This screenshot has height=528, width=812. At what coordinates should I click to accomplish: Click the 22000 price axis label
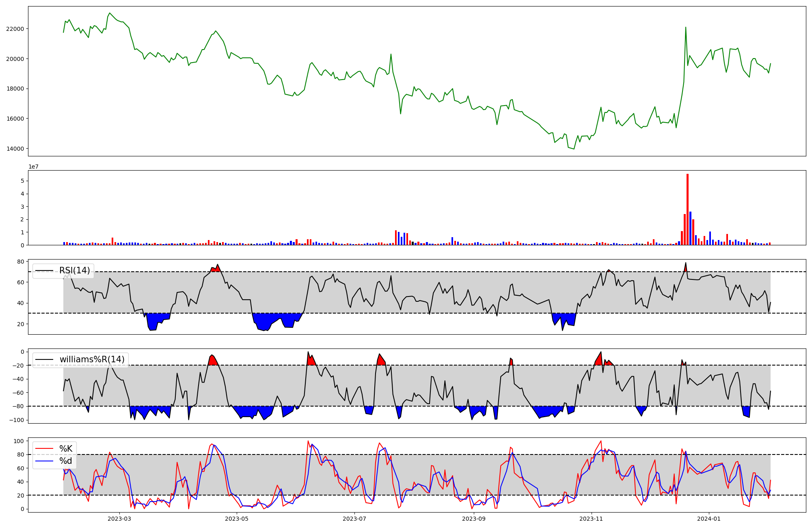click(15, 29)
